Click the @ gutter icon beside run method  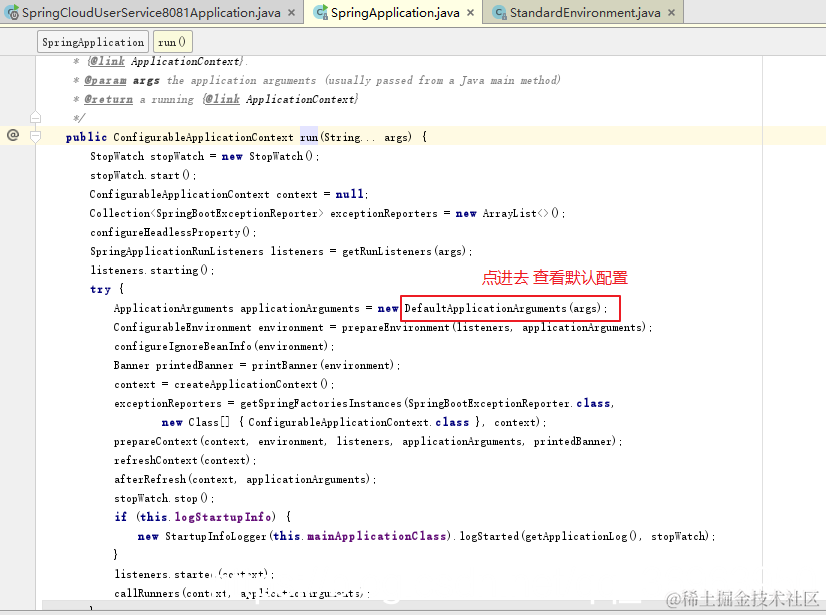(13, 135)
